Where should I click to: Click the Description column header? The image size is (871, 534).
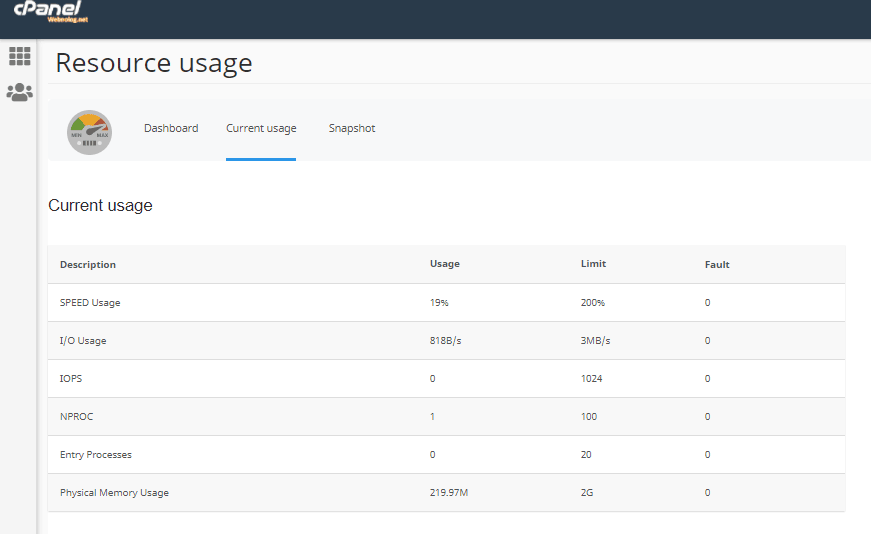[88, 264]
